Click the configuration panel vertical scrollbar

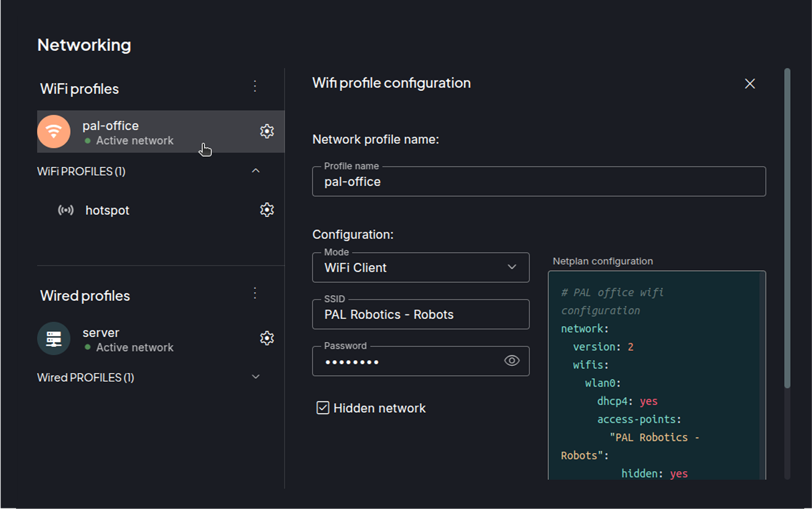pos(787,228)
